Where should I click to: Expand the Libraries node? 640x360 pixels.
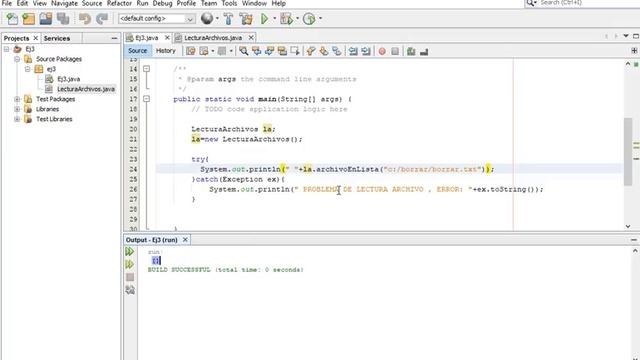[17, 109]
